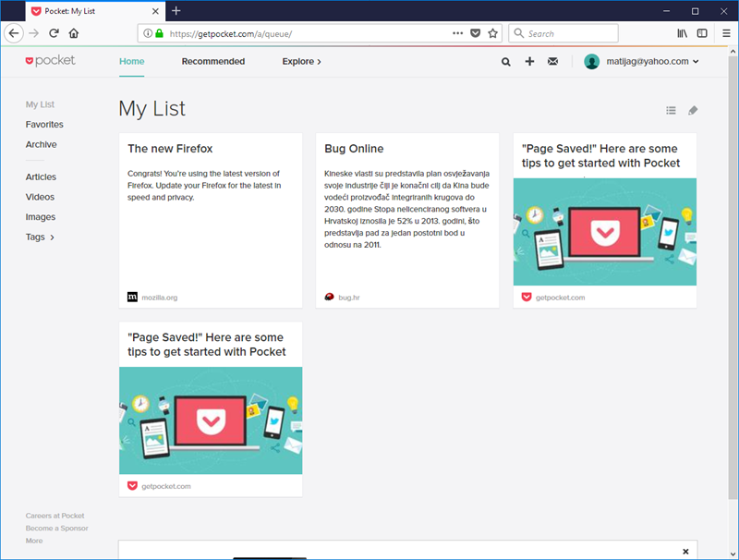
Task: Click the Save to Pocket icon in address bar
Action: [475, 33]
